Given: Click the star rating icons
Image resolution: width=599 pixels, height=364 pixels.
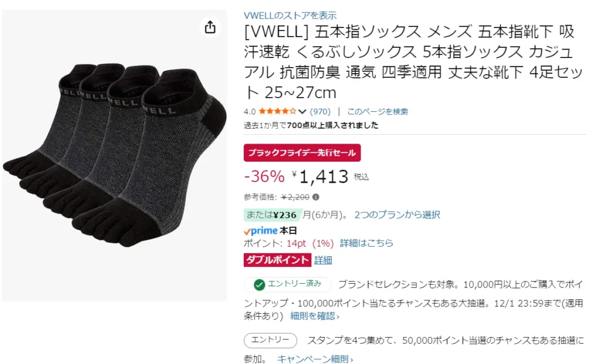Looking at the screenshot, I should [x=277, y=111].
